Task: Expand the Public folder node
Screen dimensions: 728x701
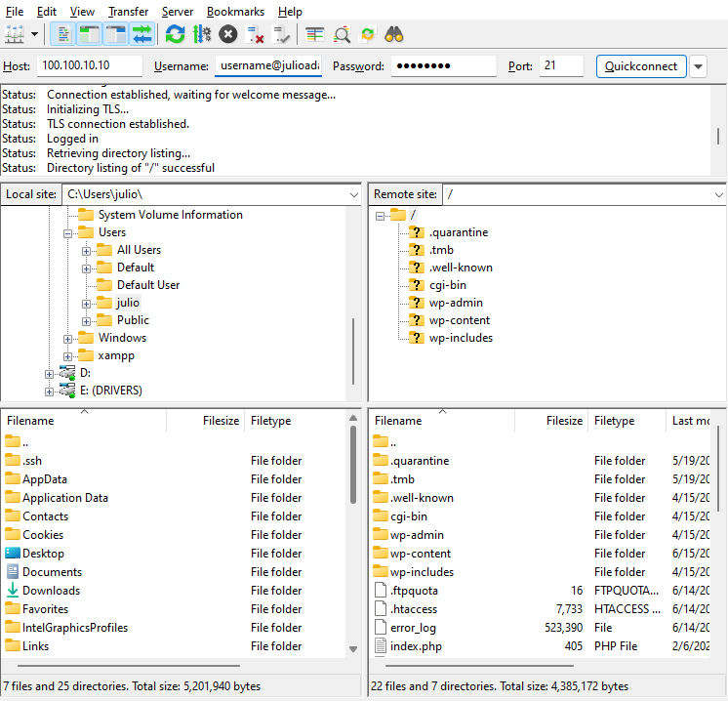Action: click(86, 321)
